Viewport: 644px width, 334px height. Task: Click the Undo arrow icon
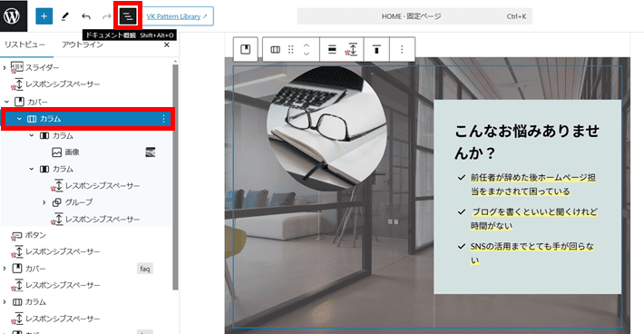pos(86,16)
